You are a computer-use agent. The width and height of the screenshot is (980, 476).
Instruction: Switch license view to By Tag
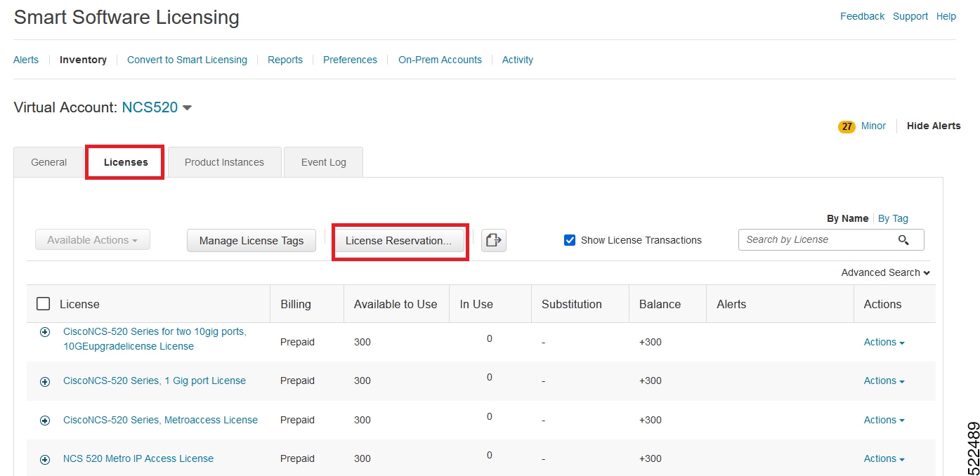click(x=893, y=218)
